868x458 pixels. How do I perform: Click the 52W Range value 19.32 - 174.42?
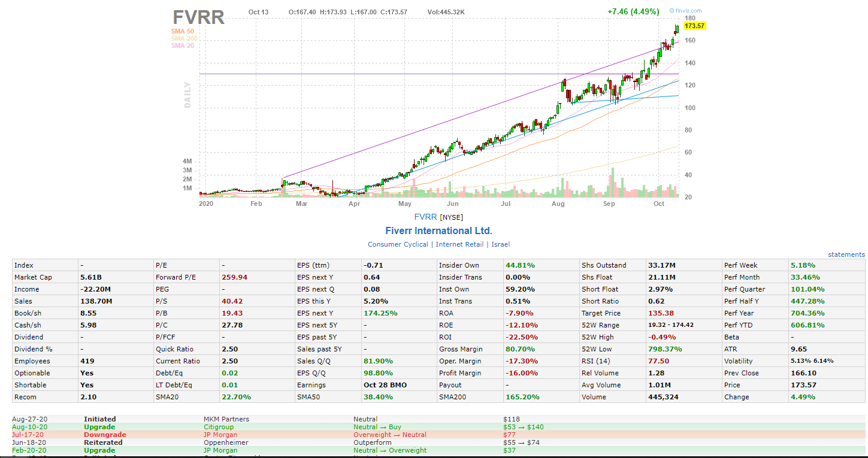pos(671,325)
